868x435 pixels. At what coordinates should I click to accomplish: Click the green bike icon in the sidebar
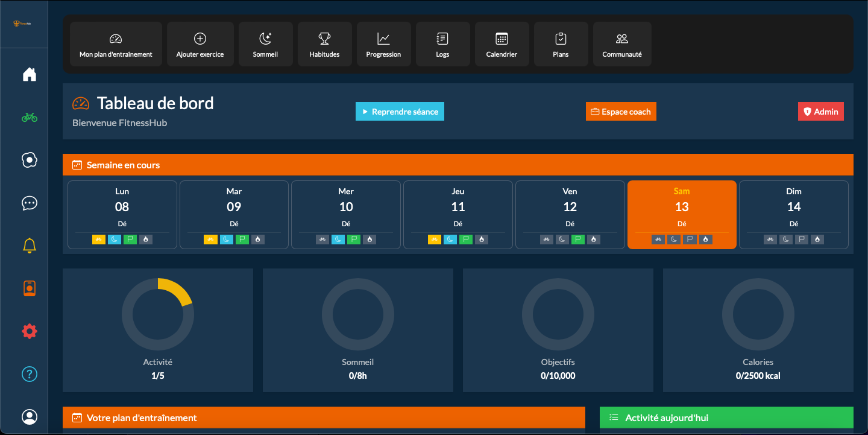click(29, 117)
